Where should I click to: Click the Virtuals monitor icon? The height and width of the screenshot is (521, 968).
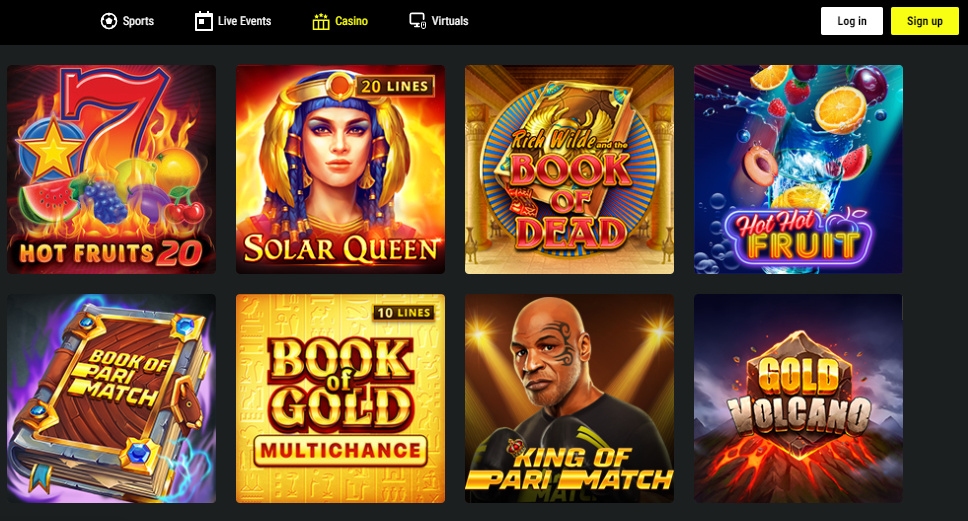pos(417,21)
